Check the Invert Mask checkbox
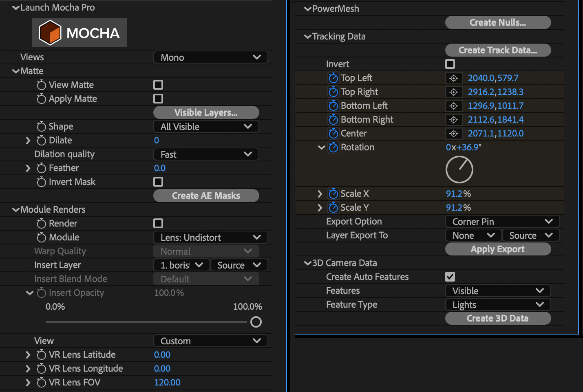The image size is (583, 392). point(158,182)
